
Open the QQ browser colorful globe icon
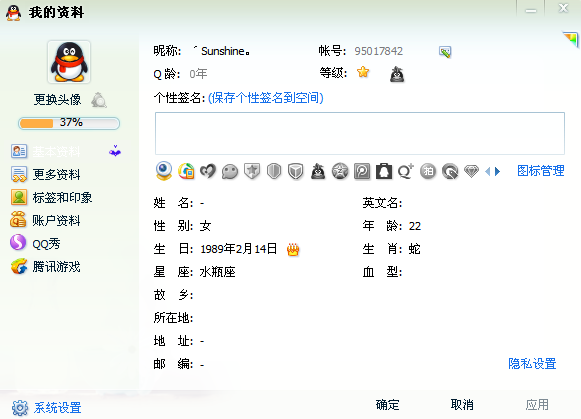186,171
